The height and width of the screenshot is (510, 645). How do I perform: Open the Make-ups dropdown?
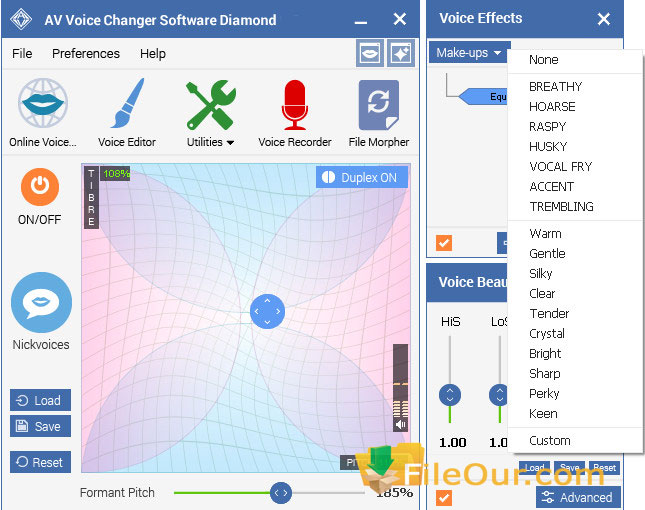coord(469,52)
